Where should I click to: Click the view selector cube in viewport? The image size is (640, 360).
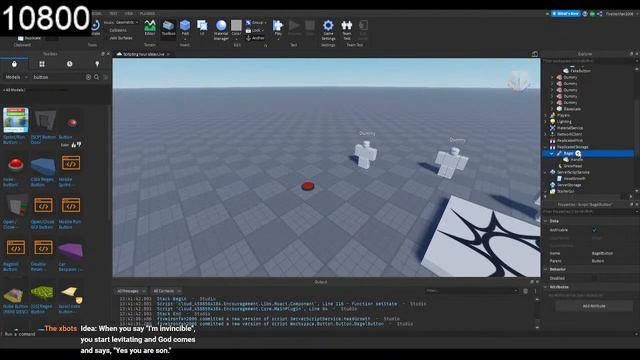click(518, 80)
